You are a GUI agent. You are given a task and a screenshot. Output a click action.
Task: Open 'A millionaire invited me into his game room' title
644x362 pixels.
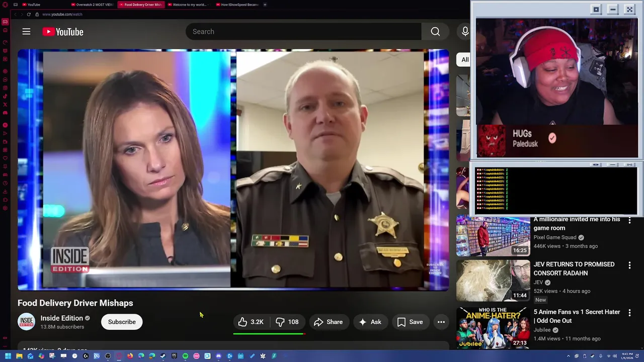(577, 224)
